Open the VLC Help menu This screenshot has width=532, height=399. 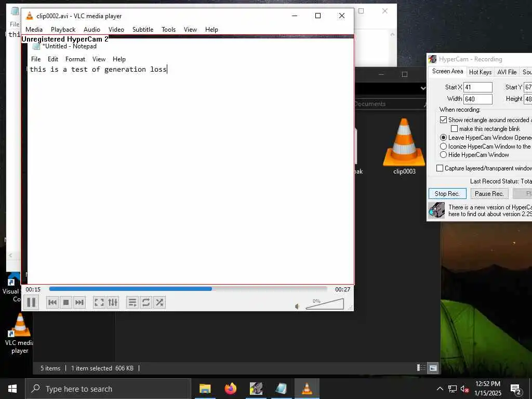tap(211, 30)
